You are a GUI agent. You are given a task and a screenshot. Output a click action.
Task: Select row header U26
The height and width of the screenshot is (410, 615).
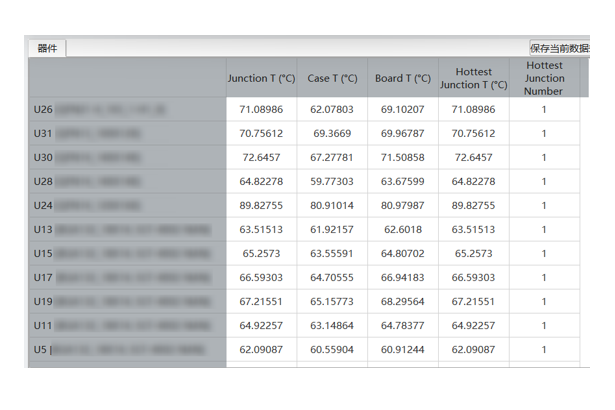tap(127, 109)
